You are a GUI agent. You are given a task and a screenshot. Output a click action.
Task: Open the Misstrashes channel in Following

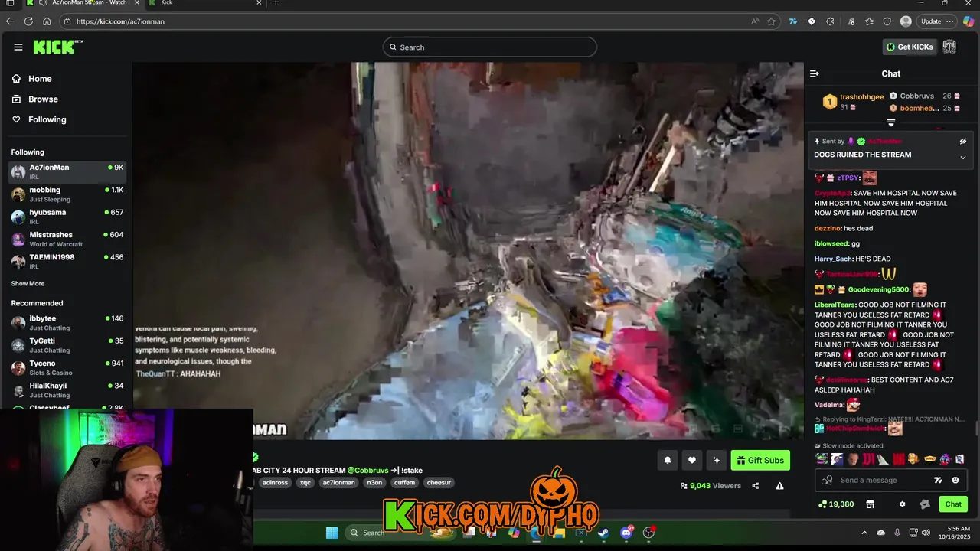(67, 239)
